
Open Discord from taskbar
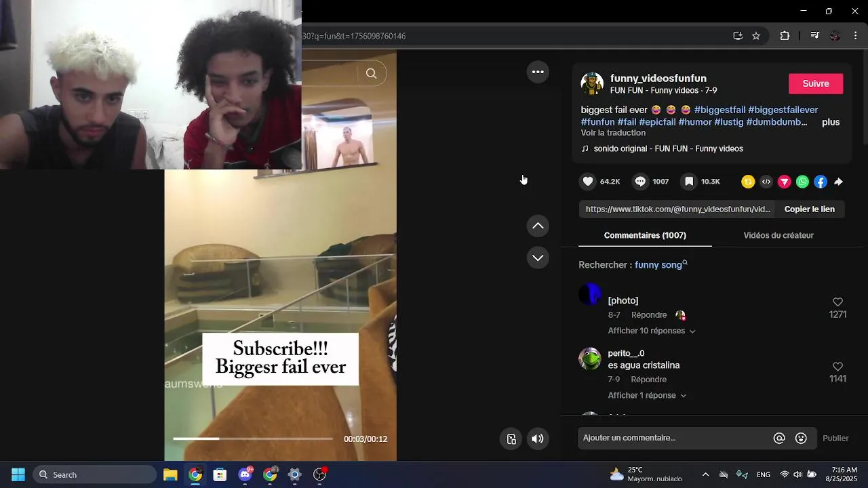coord(245,474)
